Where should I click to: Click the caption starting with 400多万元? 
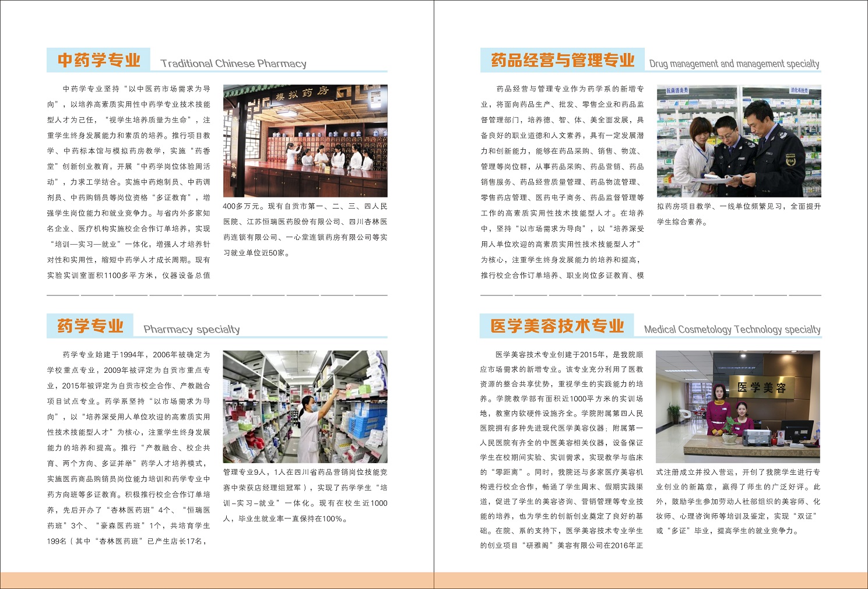305,230
